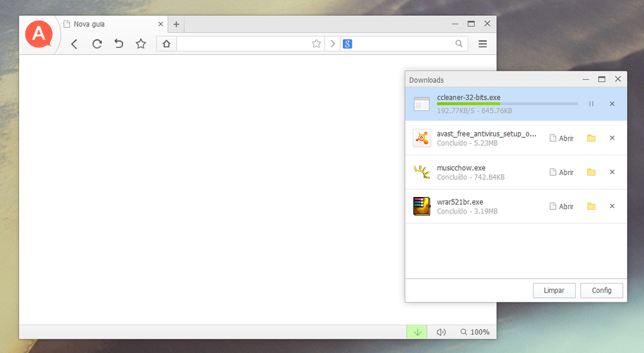The image size is (644, 353).
Task: Mute sound with the speaker icon
Action: tap(441, 332)
